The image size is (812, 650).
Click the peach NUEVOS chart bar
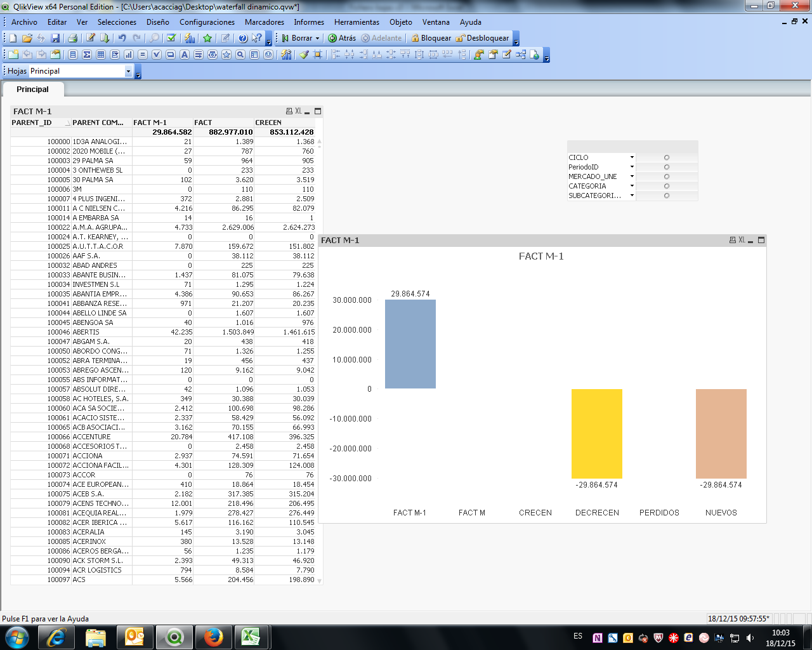coord(721,434)
